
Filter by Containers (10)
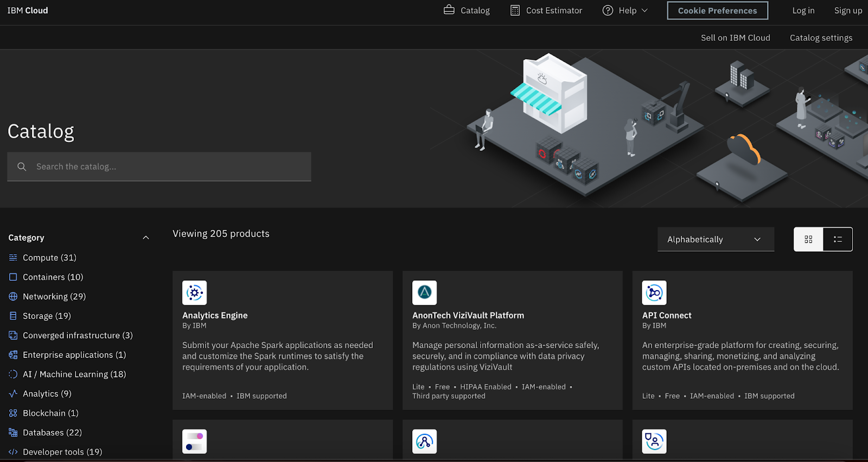click(x=53, y=277)
